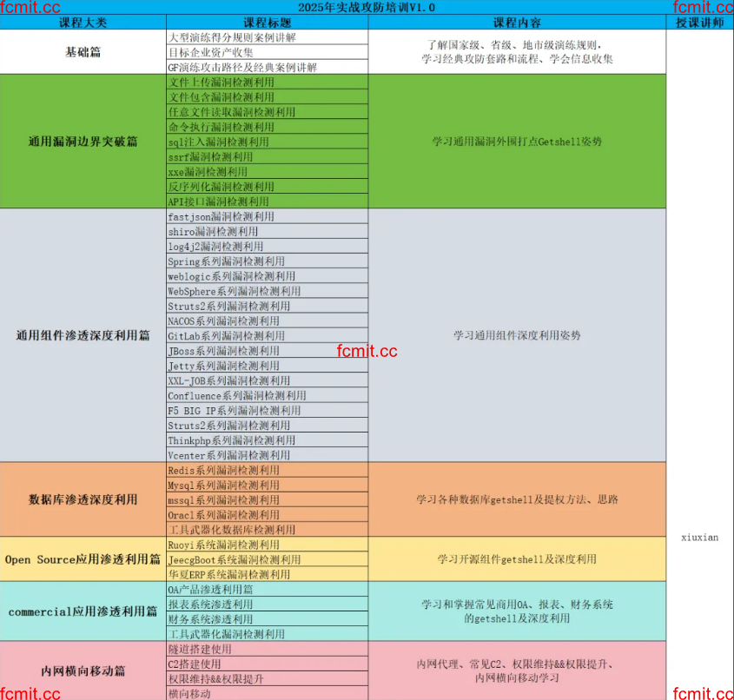Screen dimensions: 734x700
Task: Select the C2搭建使用 cell
Action: [x=267, y=664]
